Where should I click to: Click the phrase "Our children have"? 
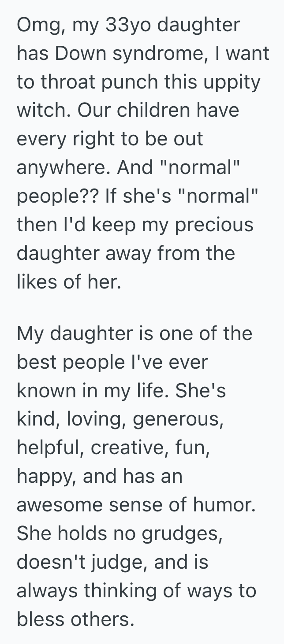point(158,111)
